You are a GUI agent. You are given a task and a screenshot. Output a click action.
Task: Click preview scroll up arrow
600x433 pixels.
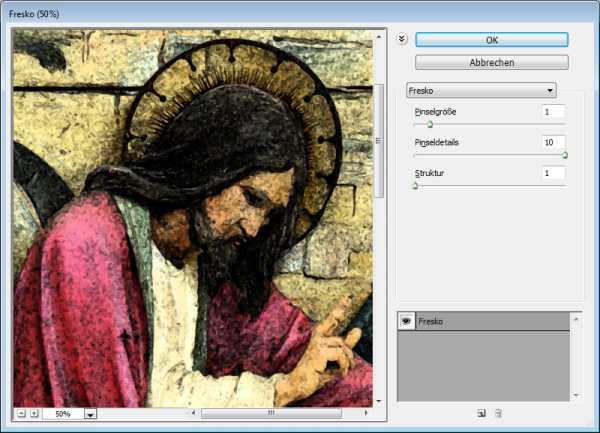pos(379,37)
